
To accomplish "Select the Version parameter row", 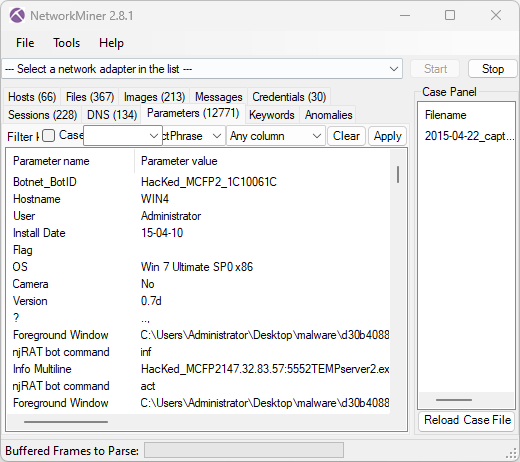I will click(198, 301).
